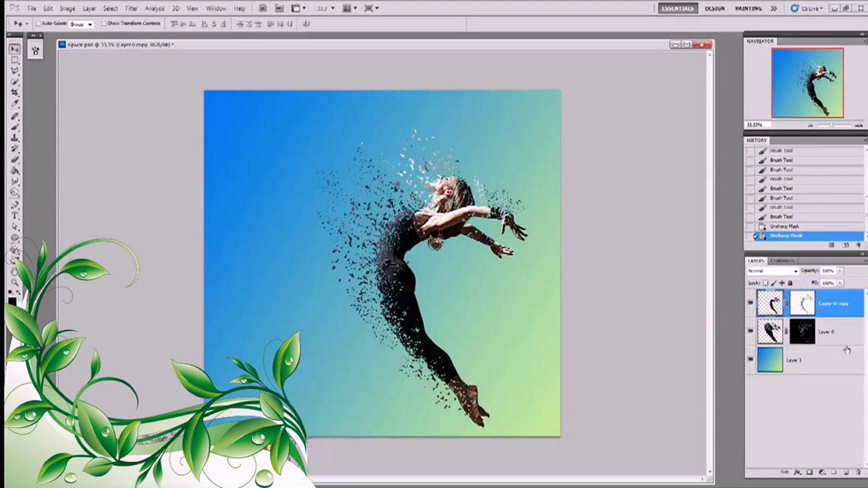Check Show Transform Controls
This screenshot has width=868, height=488.
tap(103, 24)
